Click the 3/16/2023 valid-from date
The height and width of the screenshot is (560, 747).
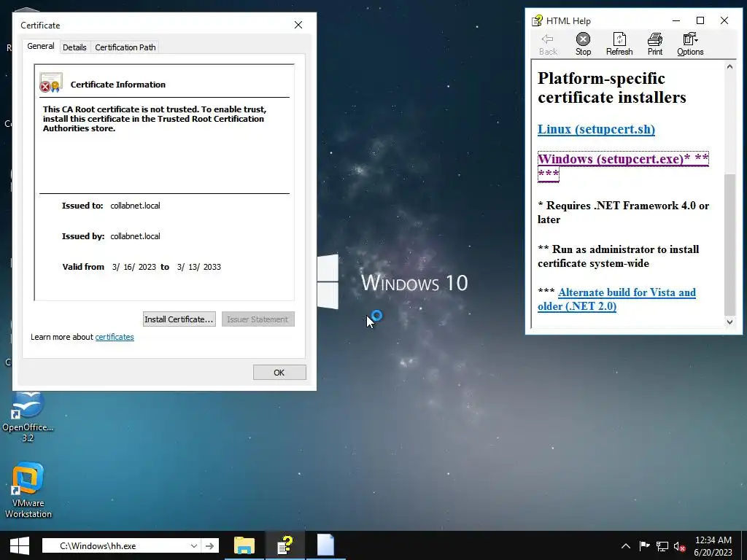134,267
